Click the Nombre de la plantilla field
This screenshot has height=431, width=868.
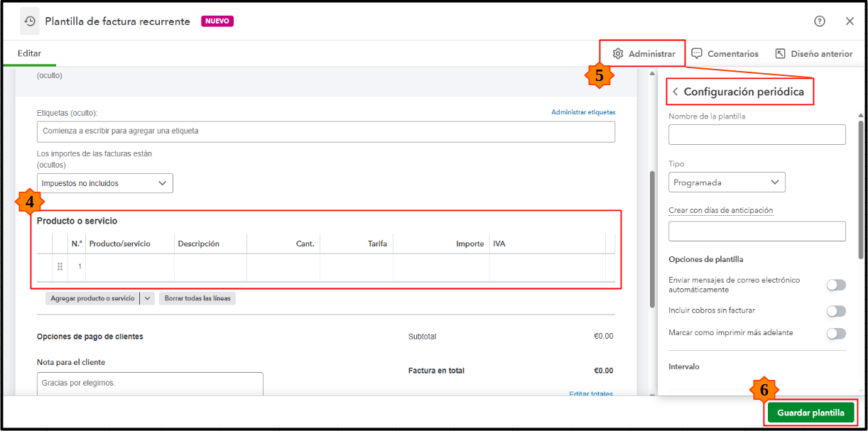pyautogui.click(x=756, y=135)
